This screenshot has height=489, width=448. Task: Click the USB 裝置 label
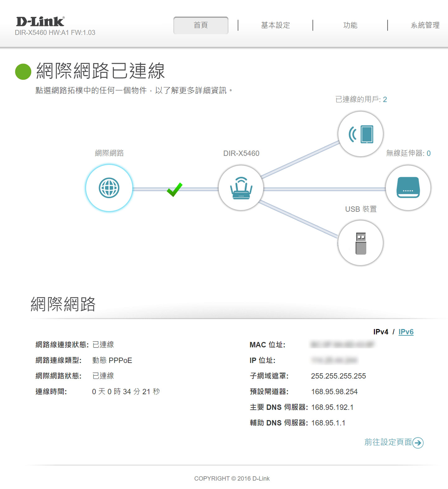pyautogui.click(x=361, y=209)
